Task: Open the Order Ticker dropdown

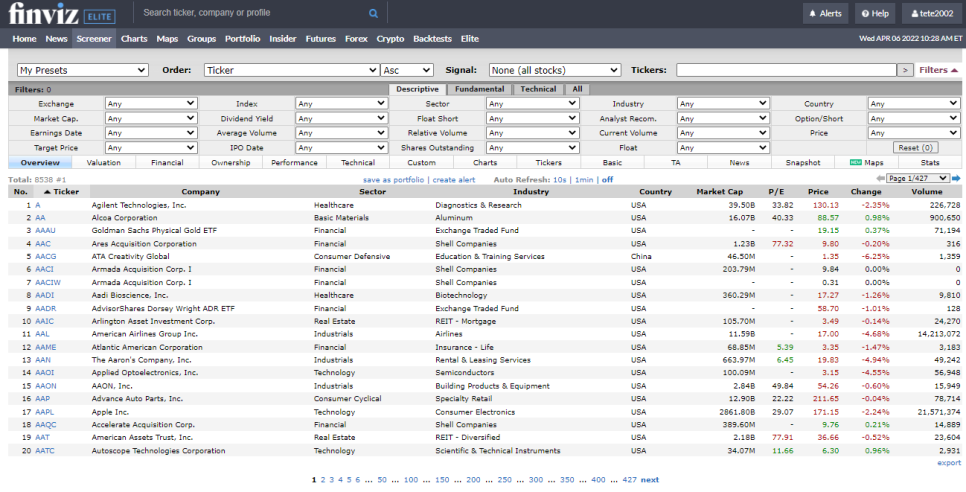Action: coord(291,70)
